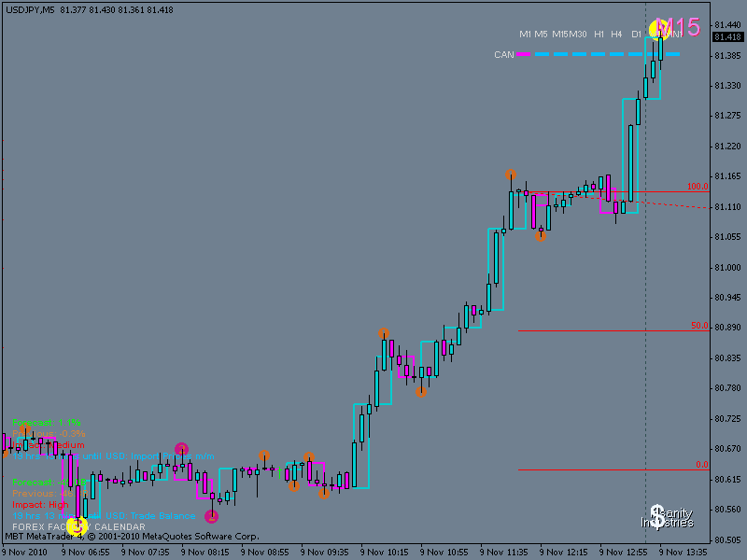The width and height of the screenshot is (747, 560).
Task: Click the red Impact: High text
Action: click(x=40, y=505)
